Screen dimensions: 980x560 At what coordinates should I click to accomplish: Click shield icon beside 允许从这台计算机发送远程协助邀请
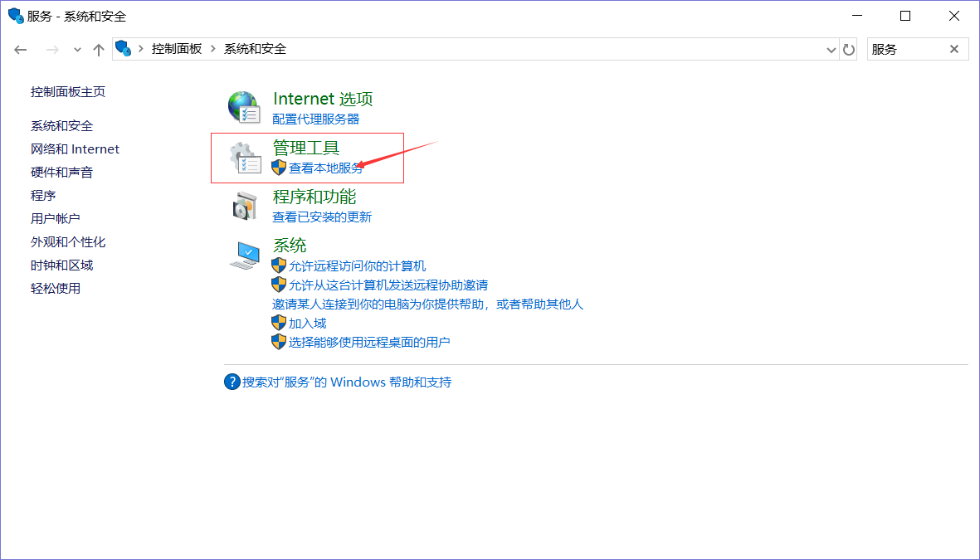click(279, 285)
